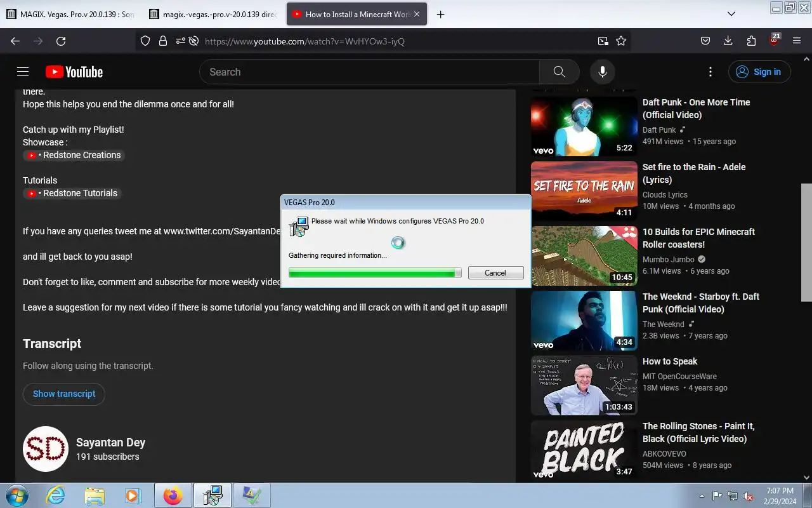The width and height of the screenshot is (812, 508).
Task: Open the Firefox downloads panel
Action: (728, 41)
